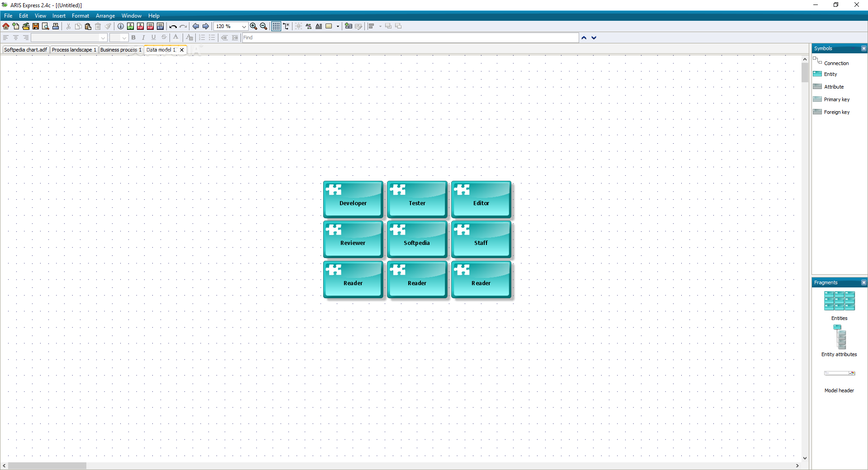Select the Model header fragment thumbnail
The width and height of the screenshot is (868, 470).
coord(839,373)
